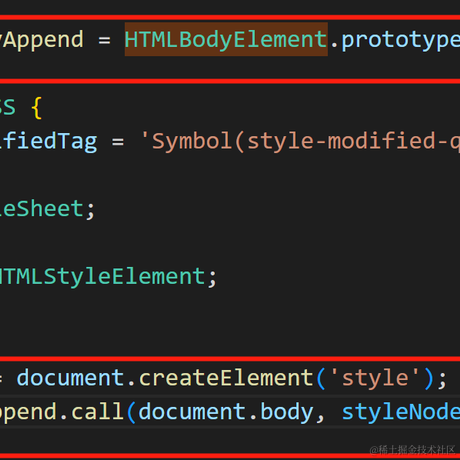
Task: Click the Append variable name text
Action: (42, 40)
